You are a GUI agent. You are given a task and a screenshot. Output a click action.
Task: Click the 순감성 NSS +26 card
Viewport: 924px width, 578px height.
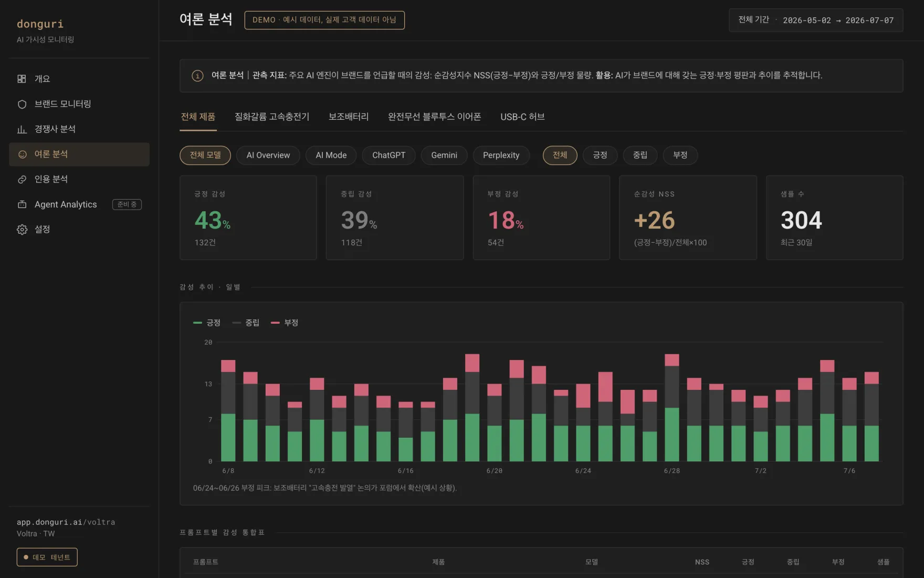click(688, 218)
